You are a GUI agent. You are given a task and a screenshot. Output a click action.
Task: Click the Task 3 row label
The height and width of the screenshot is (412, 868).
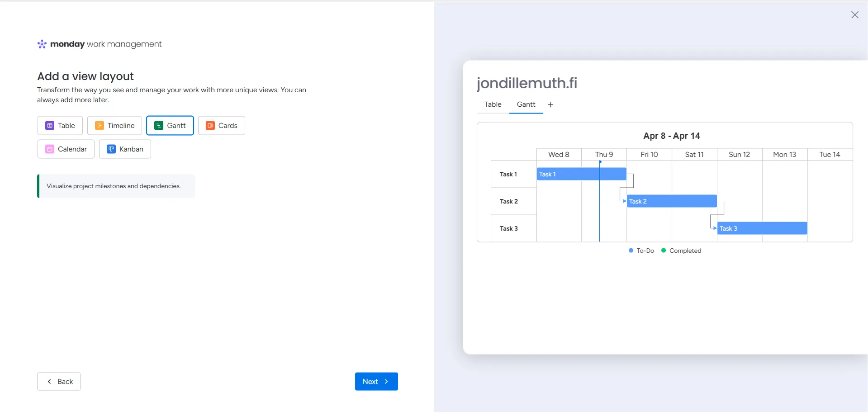tap(509, 228)
